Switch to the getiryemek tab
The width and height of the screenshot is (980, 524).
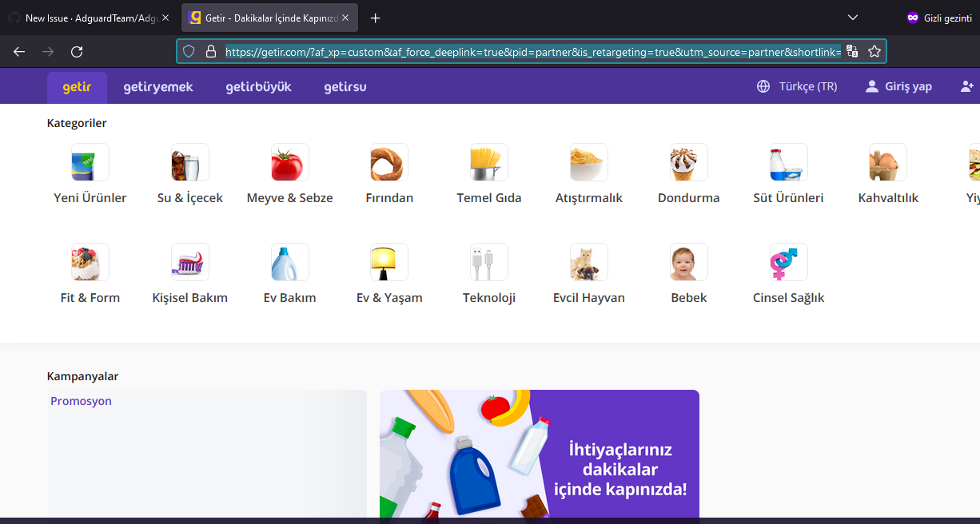(x=157, y=85)
